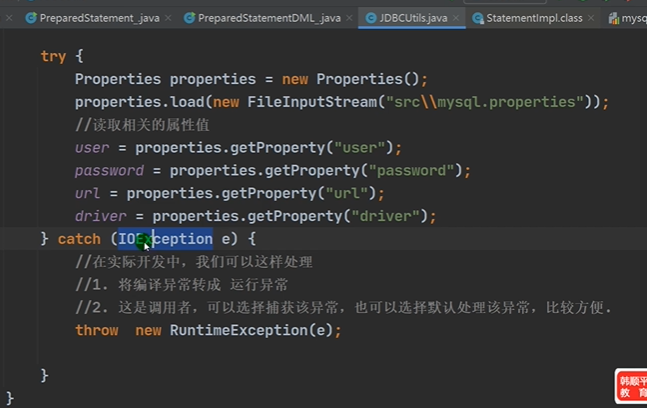647x408 pixels.
Task: Open the PreparedStatementDML_.java tab
Action: tap(269, 18)
